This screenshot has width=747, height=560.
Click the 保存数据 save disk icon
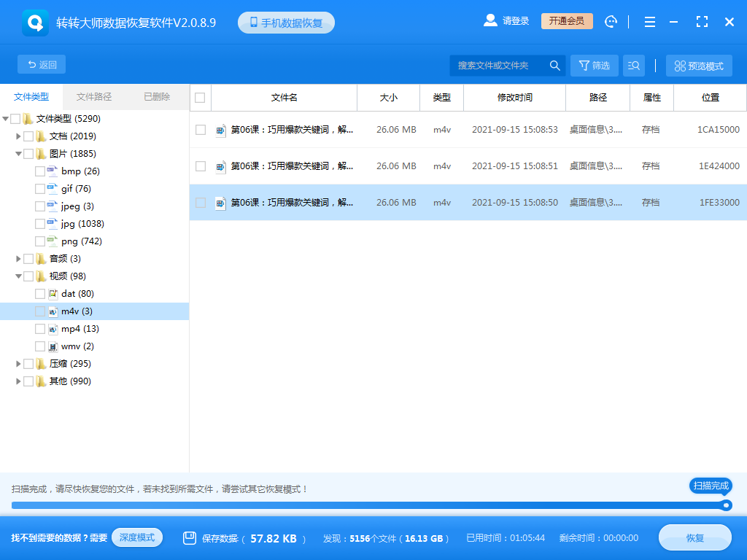190,537
